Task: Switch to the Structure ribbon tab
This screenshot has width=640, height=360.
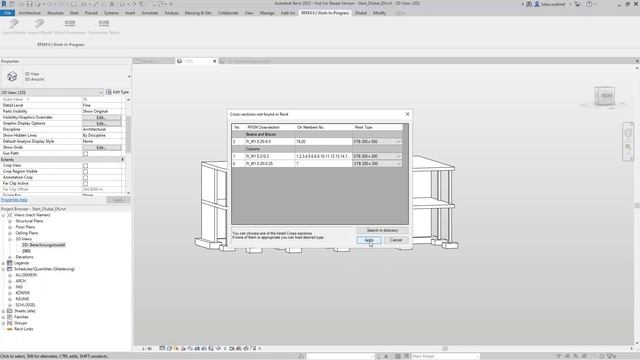Action: point(55,13)
